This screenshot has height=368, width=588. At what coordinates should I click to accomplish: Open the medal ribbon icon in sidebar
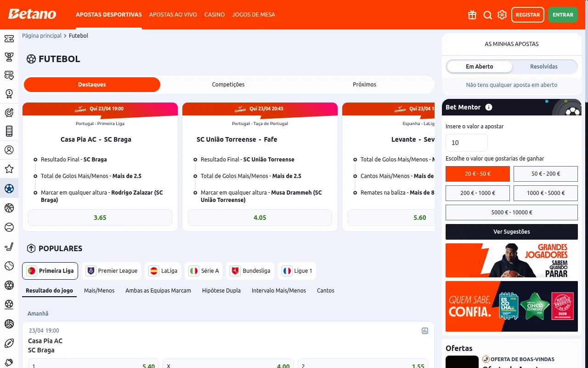[9, 94]
